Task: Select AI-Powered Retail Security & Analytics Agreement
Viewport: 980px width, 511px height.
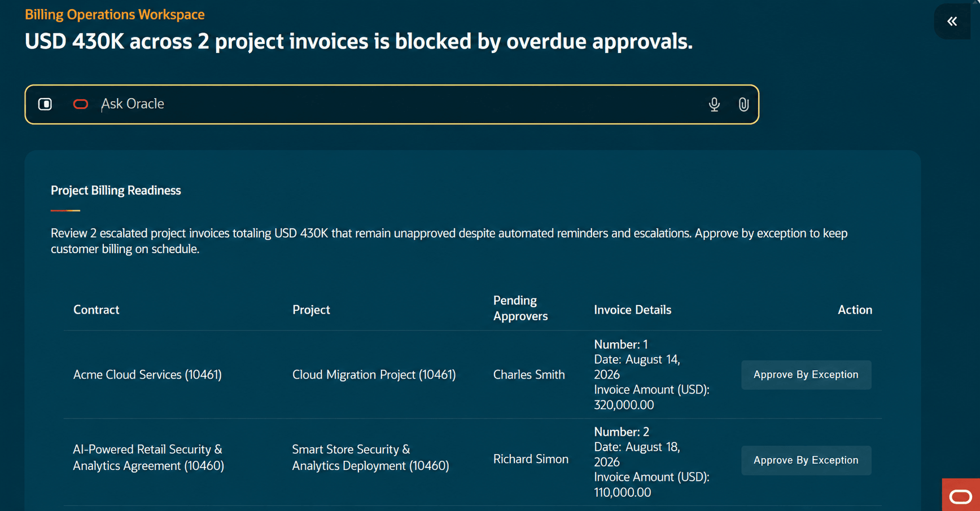Action: (x=148, y=457)
